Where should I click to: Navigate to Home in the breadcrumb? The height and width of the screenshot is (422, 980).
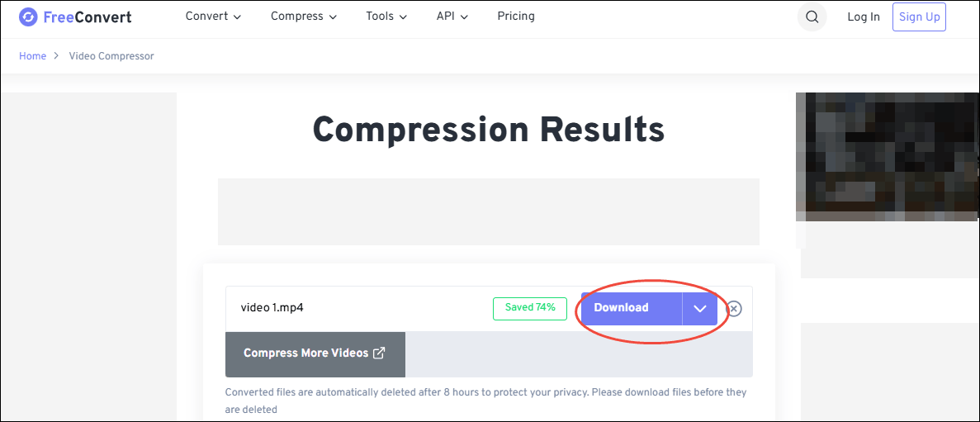click(x=33, y=56)
